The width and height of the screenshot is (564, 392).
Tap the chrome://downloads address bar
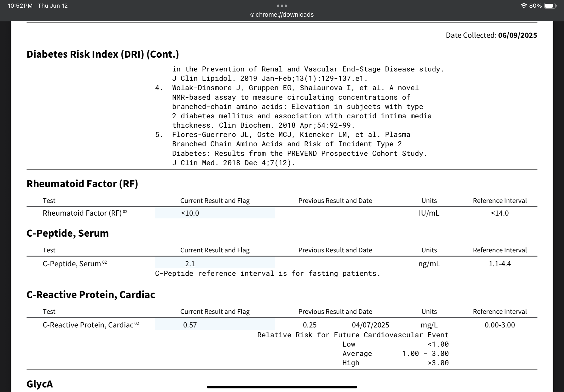point(282,15)
